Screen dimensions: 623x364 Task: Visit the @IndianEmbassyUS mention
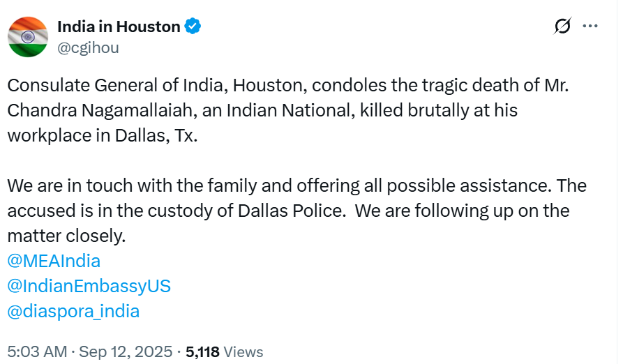point(89,286)
